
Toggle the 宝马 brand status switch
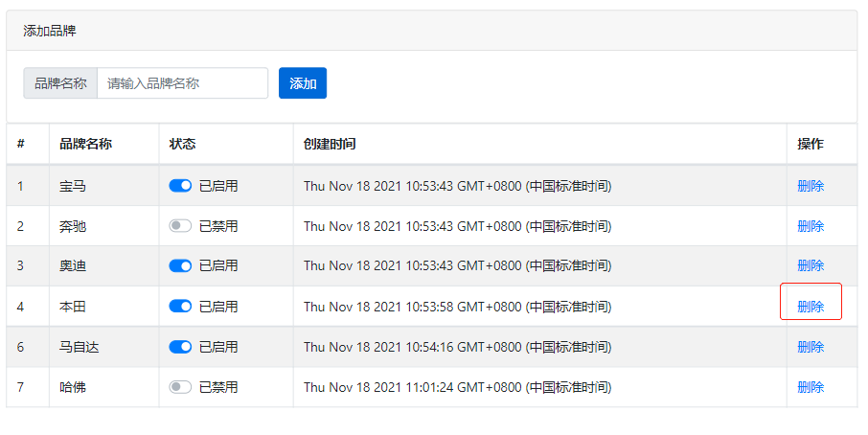pos(180,186)
